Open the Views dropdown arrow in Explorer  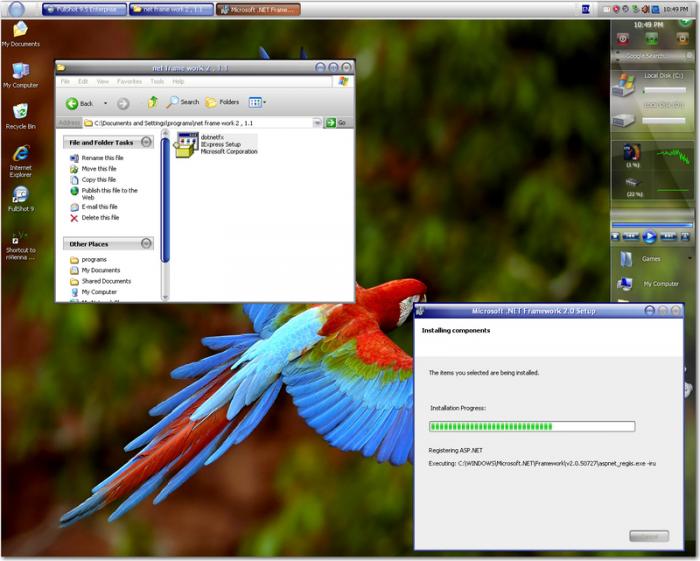click(265, 102)
